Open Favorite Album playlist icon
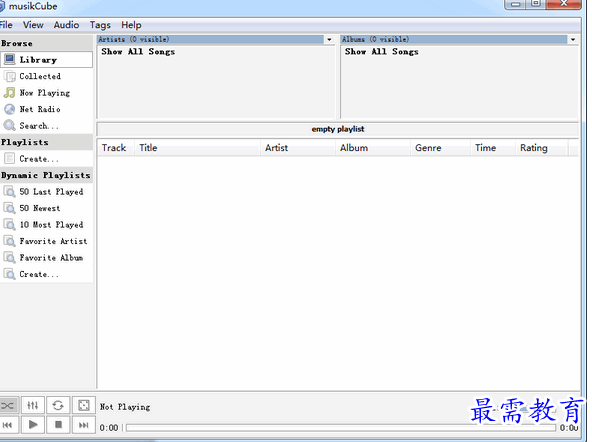592x442 pixels. click(9, 258)
